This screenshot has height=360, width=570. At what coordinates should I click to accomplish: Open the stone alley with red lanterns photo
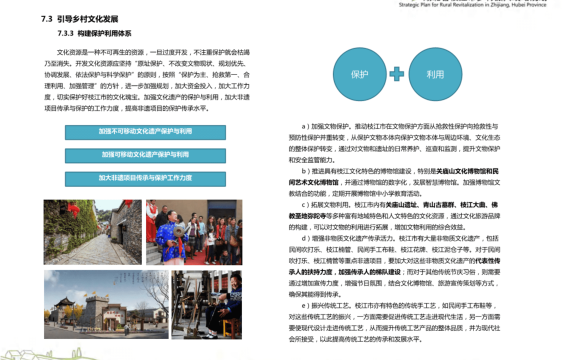point(93,232)
